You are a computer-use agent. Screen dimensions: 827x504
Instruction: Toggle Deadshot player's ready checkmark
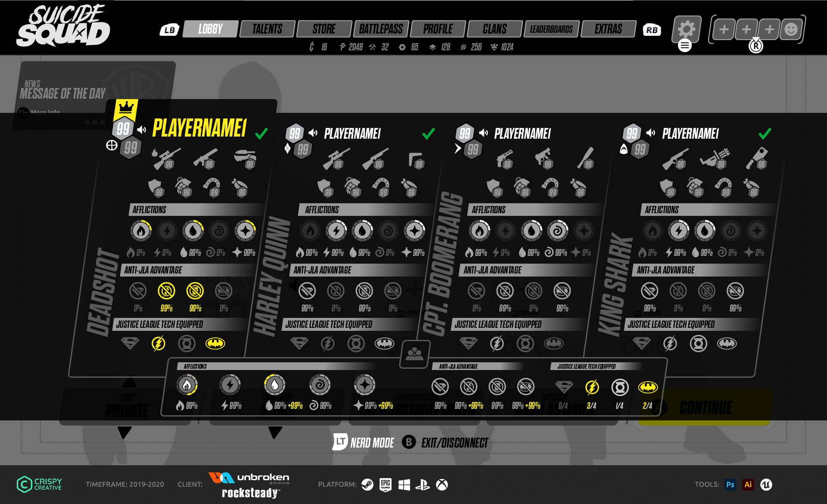(x=261, y=134)
